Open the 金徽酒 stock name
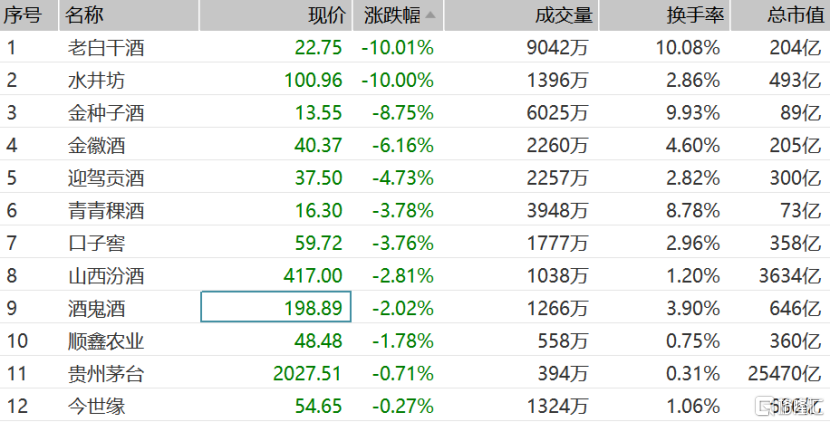This screenshot has width=830, height=423. click(x=96, y=146)
